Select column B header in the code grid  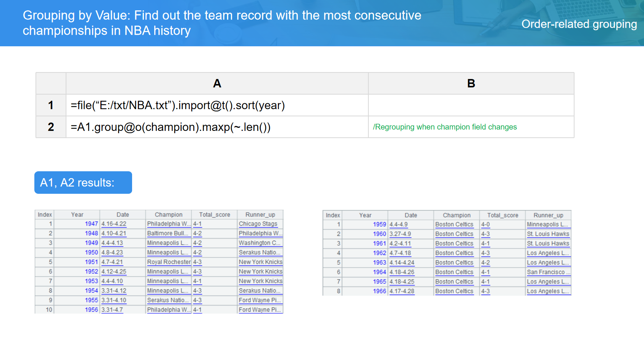(x=471, y=84)
